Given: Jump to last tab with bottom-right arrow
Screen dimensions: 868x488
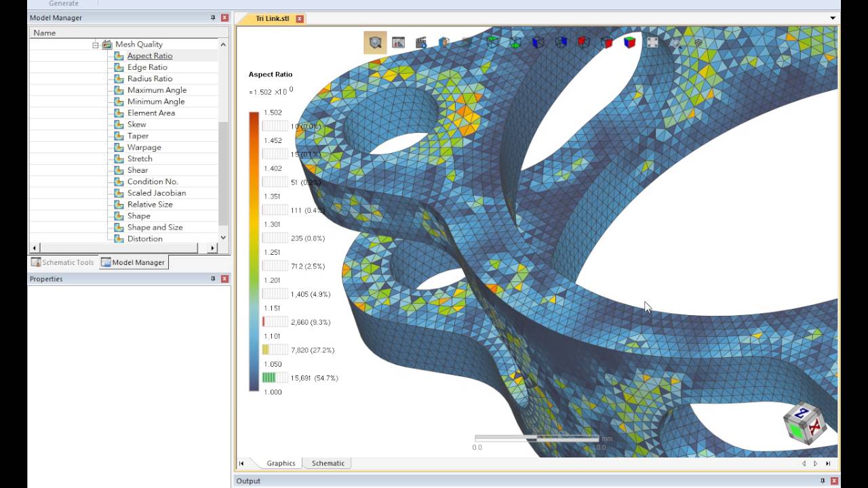Looking at the screenshot, I should click(x=828, y=464).
